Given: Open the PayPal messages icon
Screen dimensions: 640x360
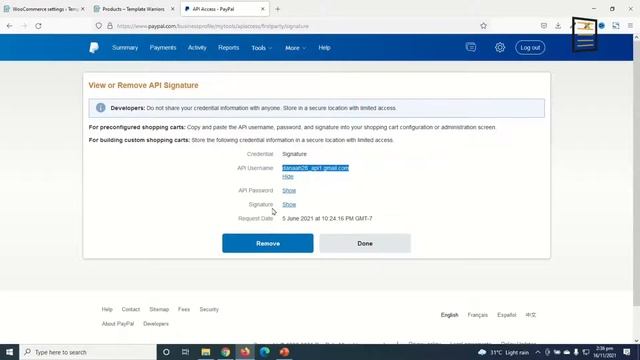Looking at the screenshot, I should (x=471, y=47).
